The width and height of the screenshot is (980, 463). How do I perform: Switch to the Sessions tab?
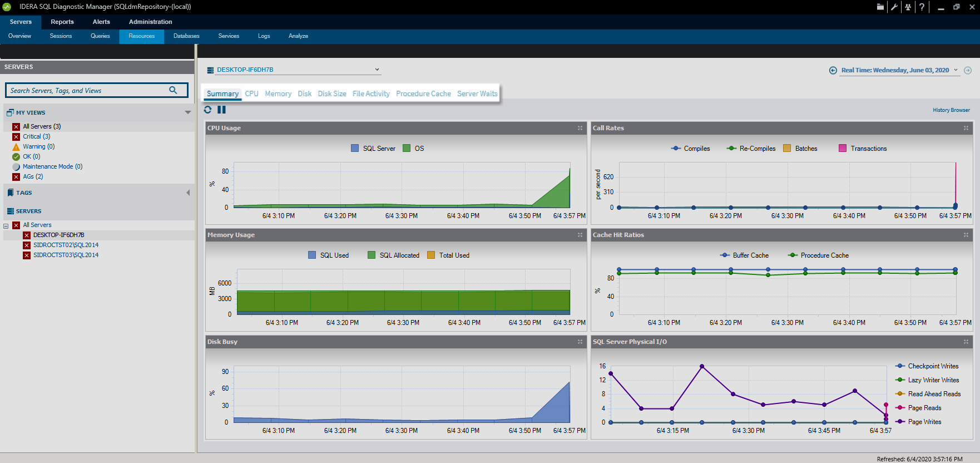pos(61,36)
